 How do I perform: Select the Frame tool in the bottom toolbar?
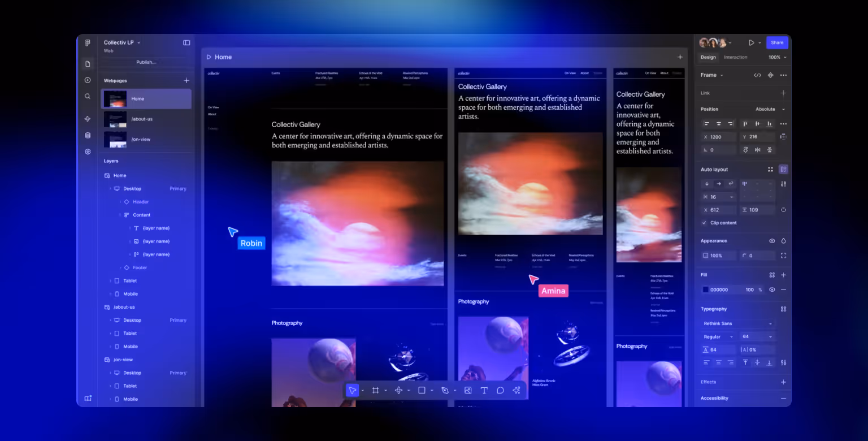click(x=375, y=390)
